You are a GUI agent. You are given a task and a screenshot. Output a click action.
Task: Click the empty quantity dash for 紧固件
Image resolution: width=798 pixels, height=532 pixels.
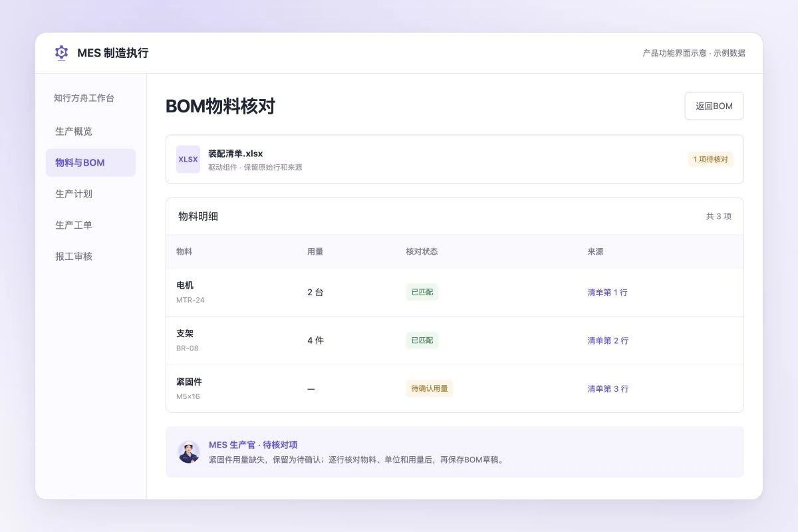coord(311,389)
